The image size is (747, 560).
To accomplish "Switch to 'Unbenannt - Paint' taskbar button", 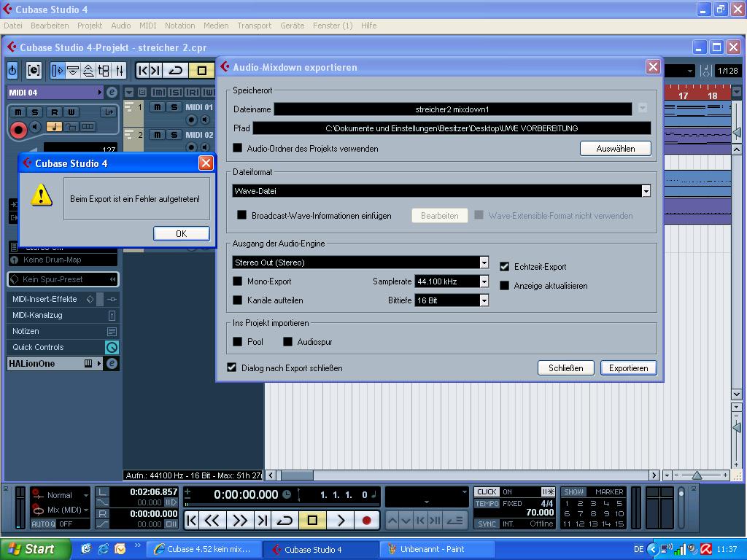I will [x=438, y=549].
